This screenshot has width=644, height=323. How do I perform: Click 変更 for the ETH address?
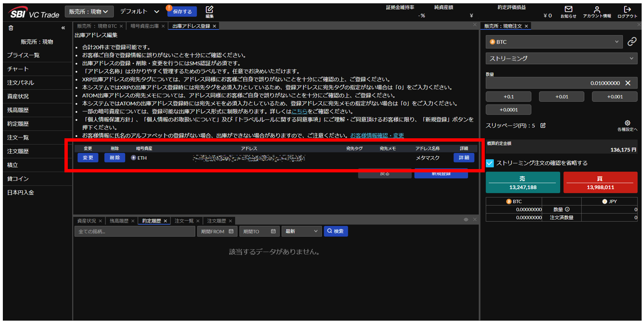[88, 158]
